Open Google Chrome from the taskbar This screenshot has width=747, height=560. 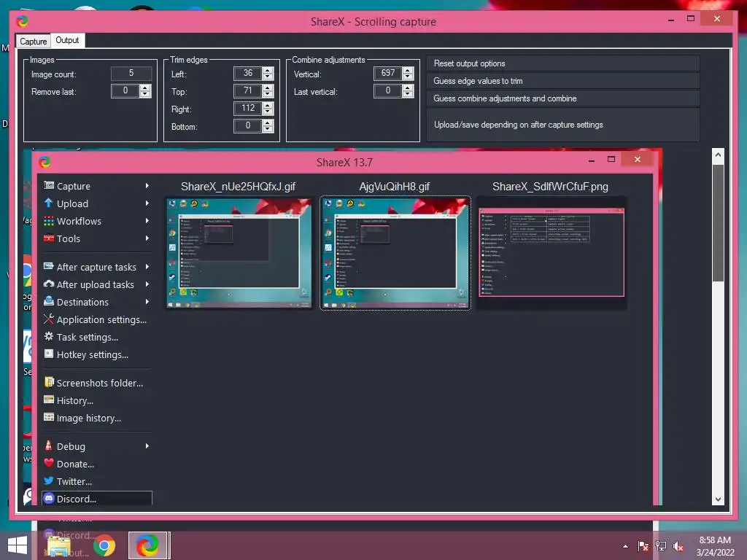[x=104, y=545]
